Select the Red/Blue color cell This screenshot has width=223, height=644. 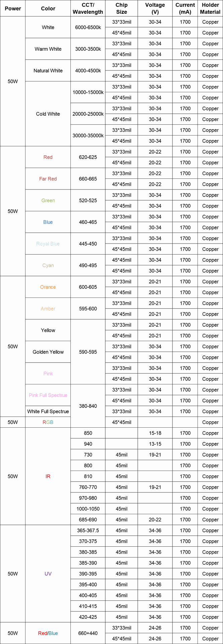(48, 633)
